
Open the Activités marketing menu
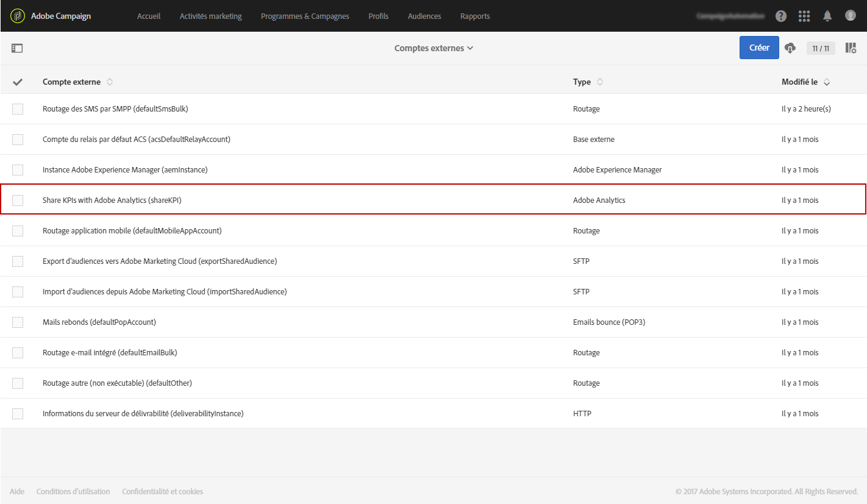[x=210, y=16]
